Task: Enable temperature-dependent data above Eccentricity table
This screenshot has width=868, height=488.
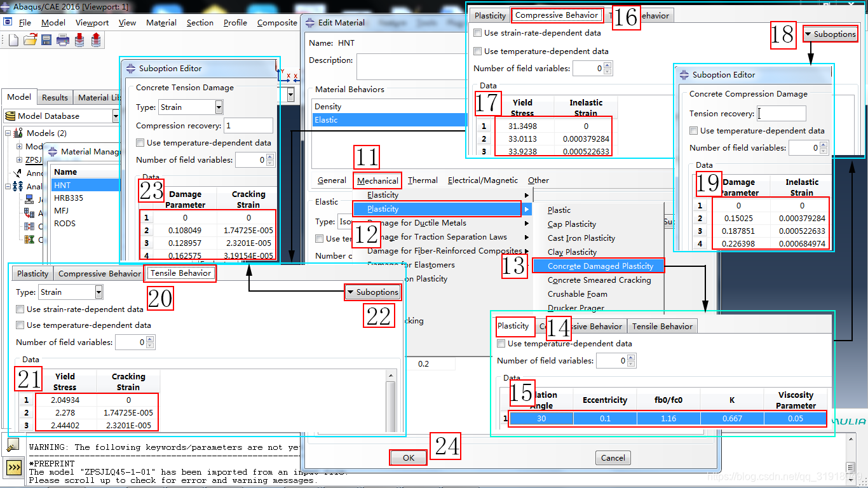Action: coord(501,344)
